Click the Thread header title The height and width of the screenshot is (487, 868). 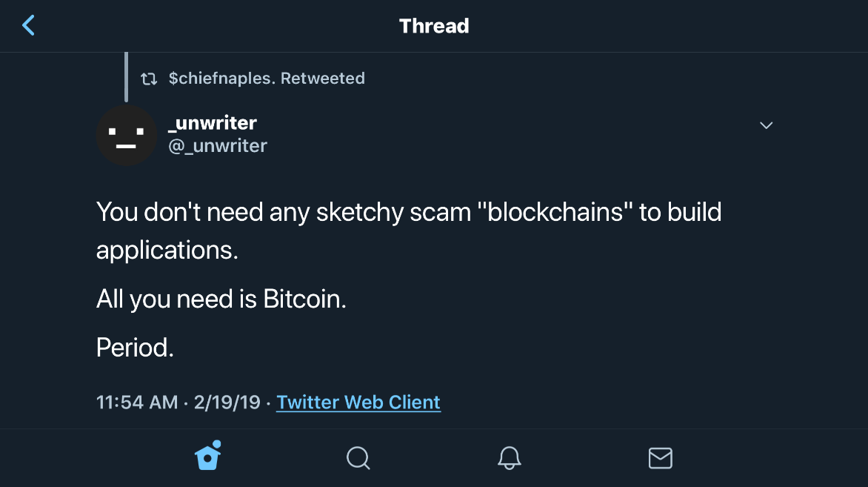point(434,26)
